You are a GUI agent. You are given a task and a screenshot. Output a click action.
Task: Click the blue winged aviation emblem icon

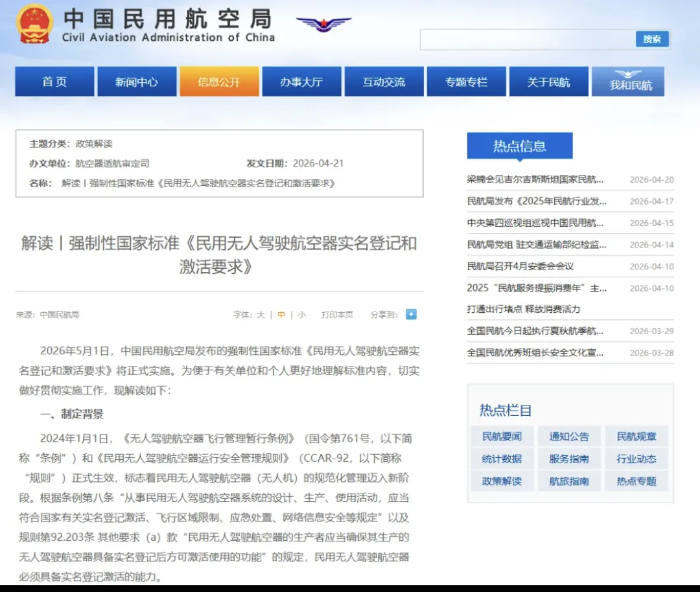[323, 25]
